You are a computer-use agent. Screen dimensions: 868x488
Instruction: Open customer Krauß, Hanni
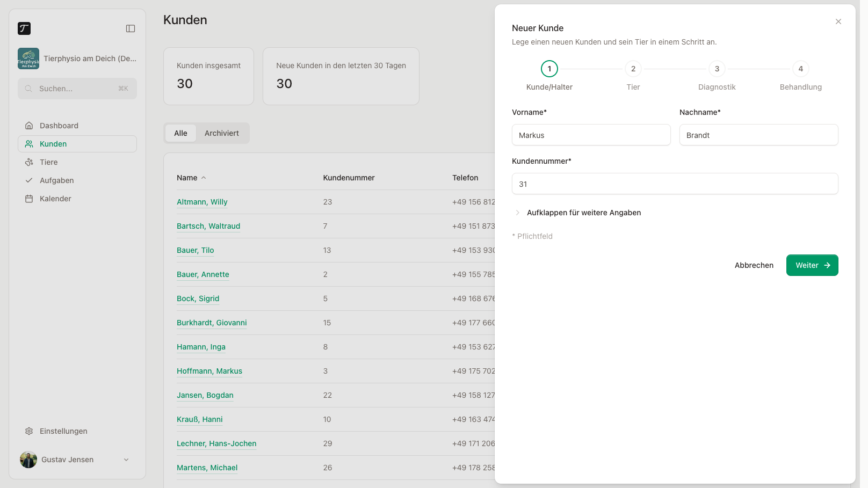200,419
